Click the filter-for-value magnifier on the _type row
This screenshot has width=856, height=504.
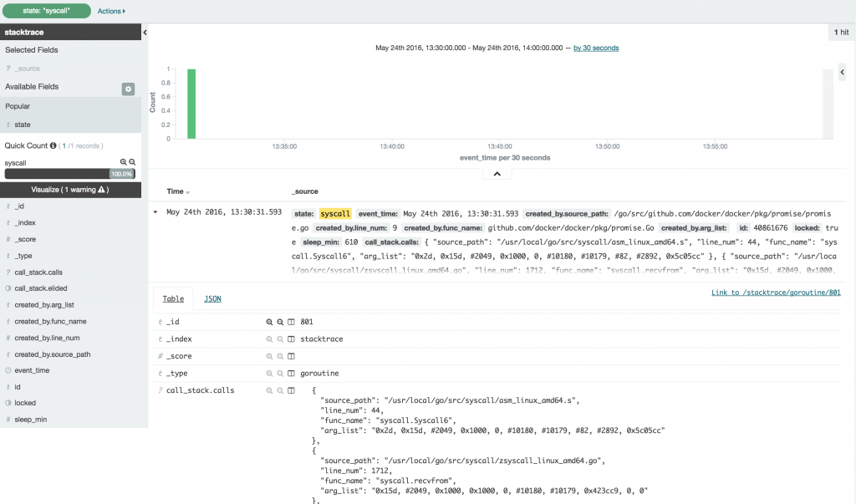[269, 373]
